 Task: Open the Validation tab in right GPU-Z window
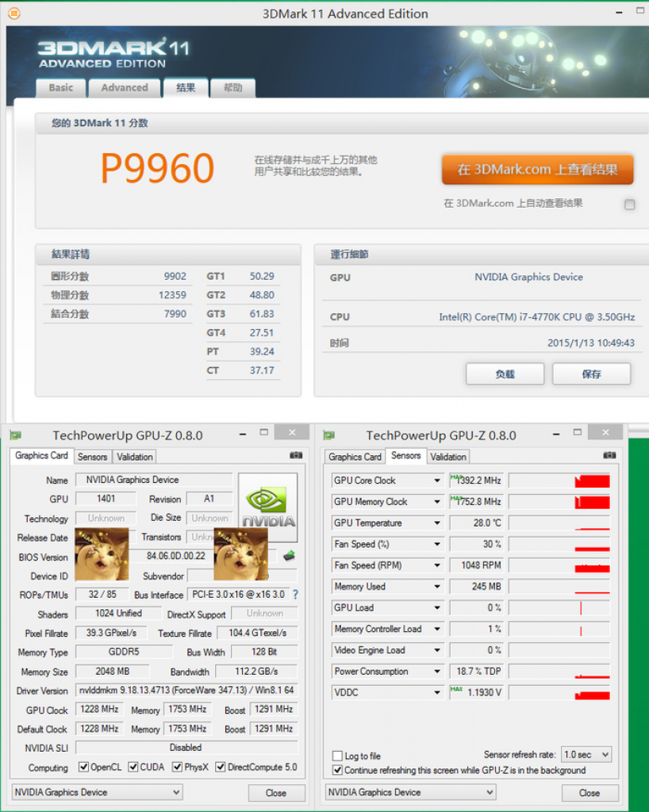tap(448, 457)
